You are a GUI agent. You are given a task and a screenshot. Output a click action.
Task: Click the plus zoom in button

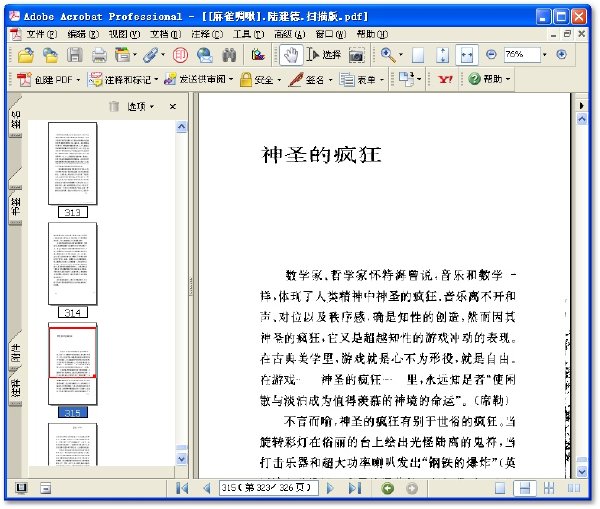click(x=561, y=54)
